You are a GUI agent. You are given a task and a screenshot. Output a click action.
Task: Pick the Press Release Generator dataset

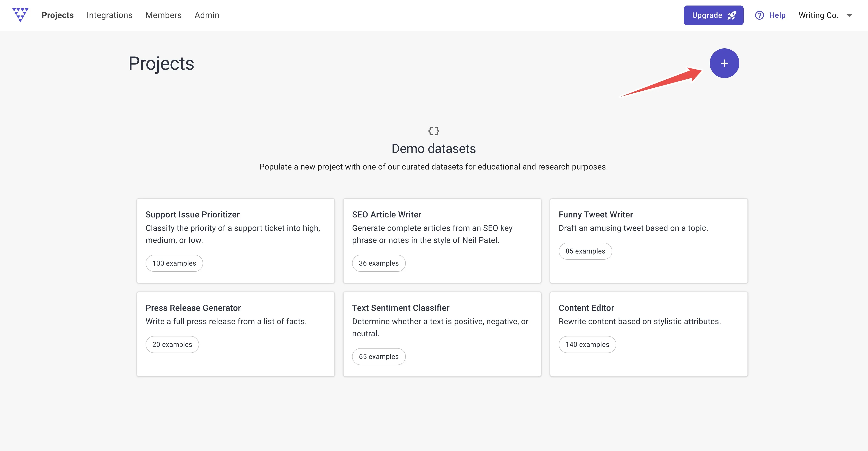pos(236,334)
